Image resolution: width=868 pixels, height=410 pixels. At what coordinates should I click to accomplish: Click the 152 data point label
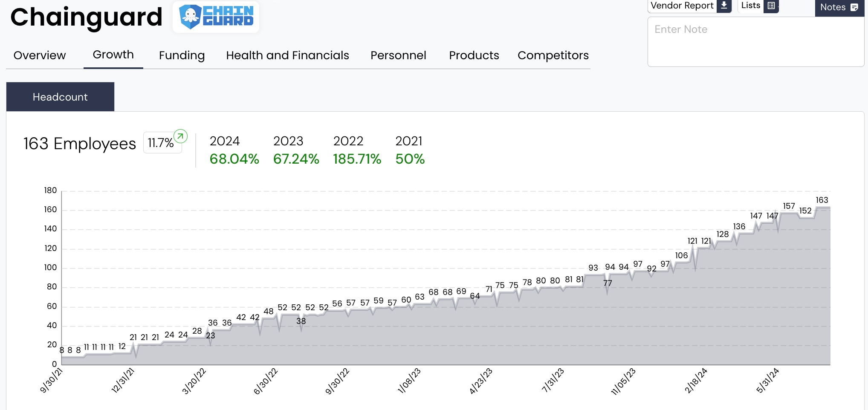[805, 211]
